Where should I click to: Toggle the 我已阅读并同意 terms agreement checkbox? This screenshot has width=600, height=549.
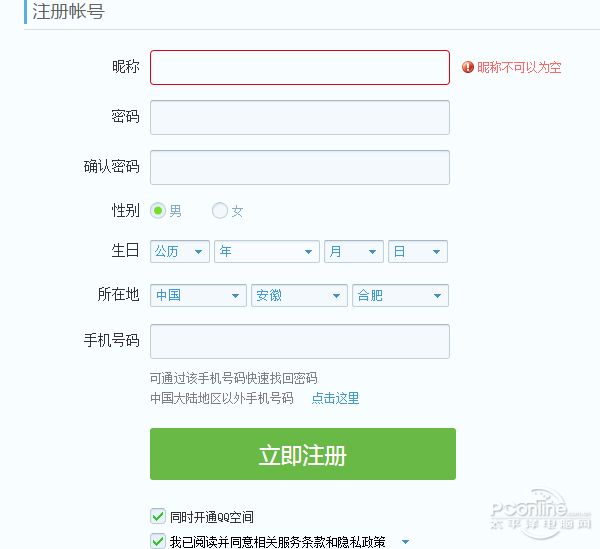(158, 541)
